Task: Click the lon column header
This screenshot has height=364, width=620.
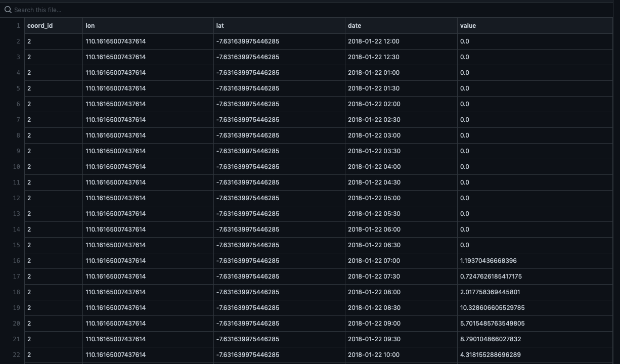Action: tap(90, 26)
